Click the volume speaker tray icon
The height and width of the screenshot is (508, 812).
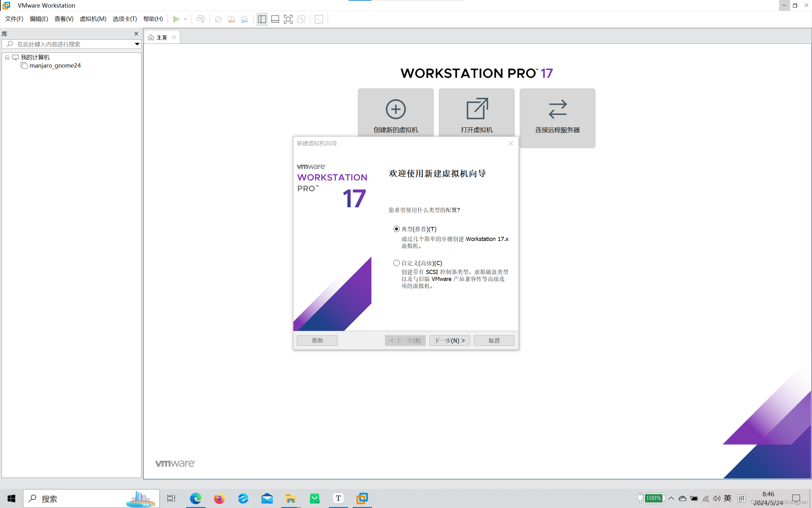717,498
